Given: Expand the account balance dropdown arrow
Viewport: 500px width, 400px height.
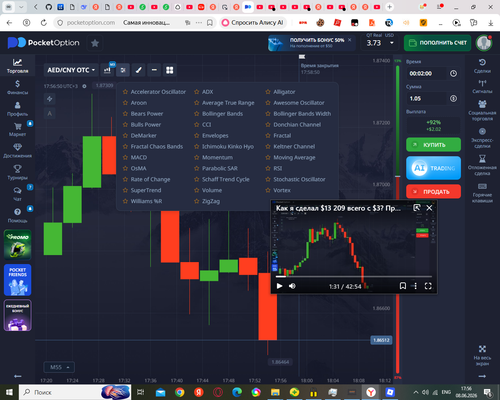Looking at the screenshot, I should point(392,43).
